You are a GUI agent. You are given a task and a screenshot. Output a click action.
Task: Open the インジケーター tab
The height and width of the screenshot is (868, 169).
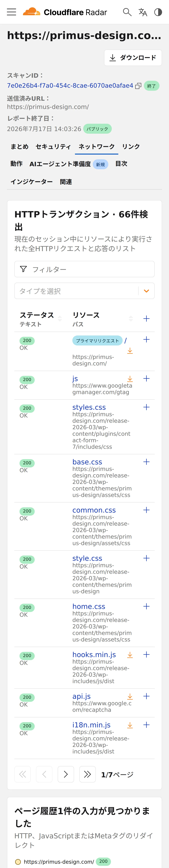pos(32,182)
